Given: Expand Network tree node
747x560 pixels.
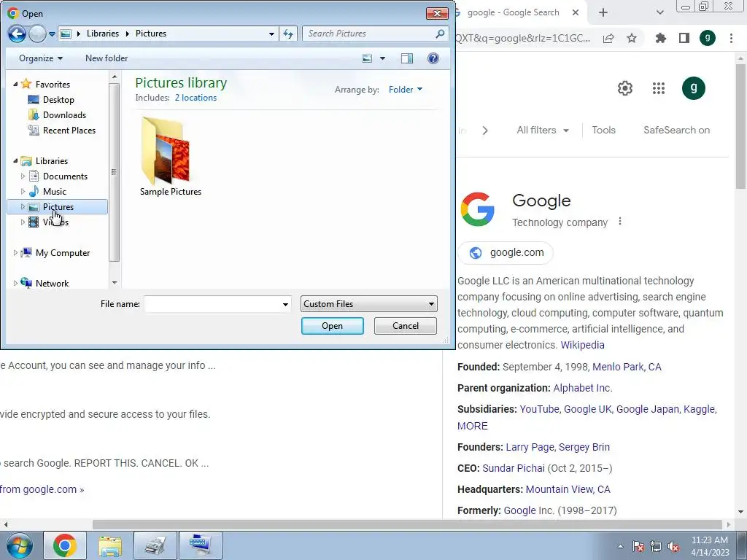Looking at the screenshot, I should tap(15, 284).
